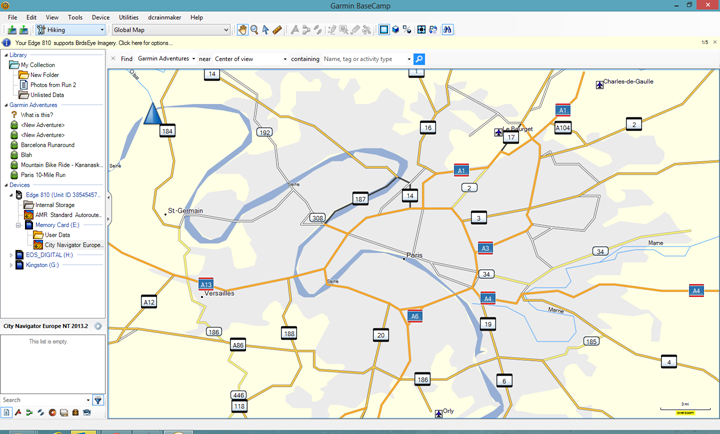Screen dimensions: 720x434
Task: Click the Divide scissors tool icon
Action: click(366, 30)
